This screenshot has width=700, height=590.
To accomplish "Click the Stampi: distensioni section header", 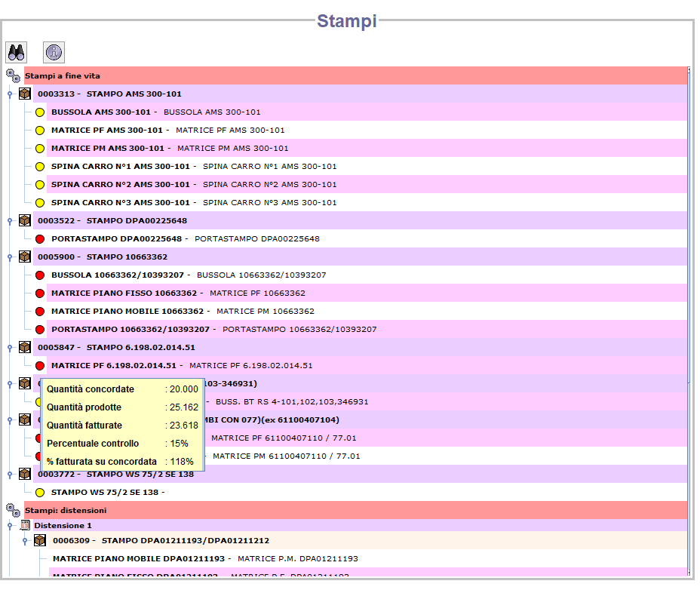I will pos(66,511).
